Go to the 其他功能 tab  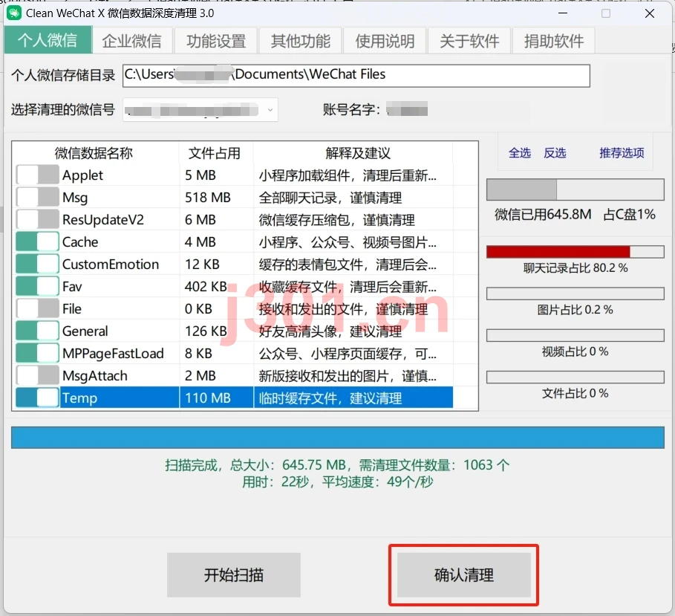tap(301, 41)
